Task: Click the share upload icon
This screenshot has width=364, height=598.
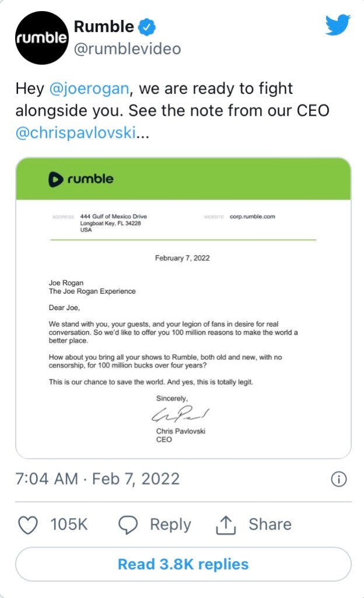Action: 225,525
